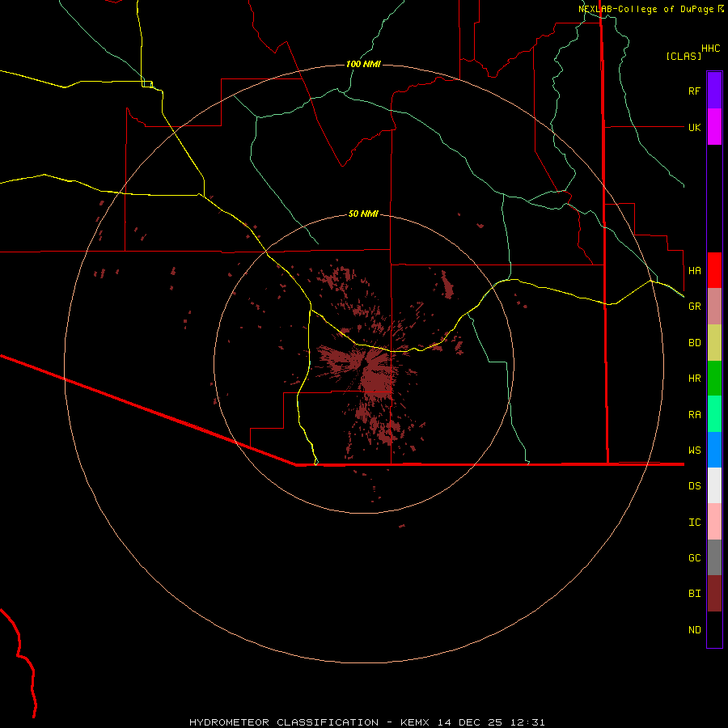Click the IC pink legend swatch
This screenshot has width=728, height=728.
pos(714,522)
